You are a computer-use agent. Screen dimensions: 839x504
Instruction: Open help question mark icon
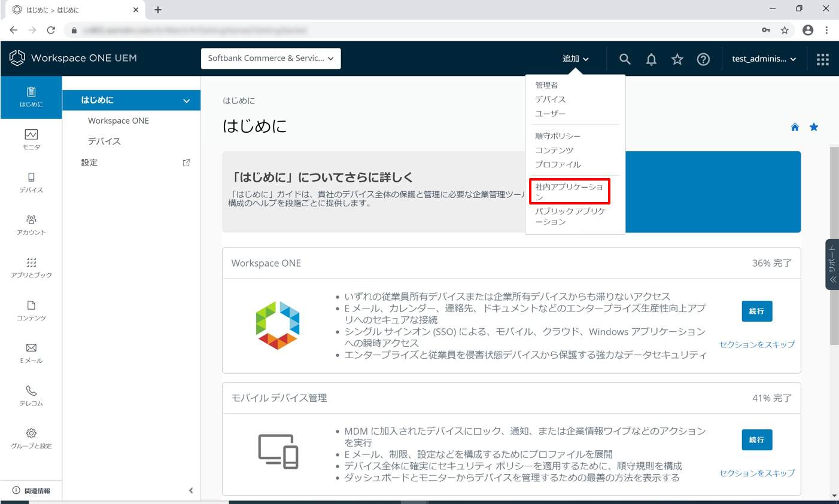pos(703,59)
